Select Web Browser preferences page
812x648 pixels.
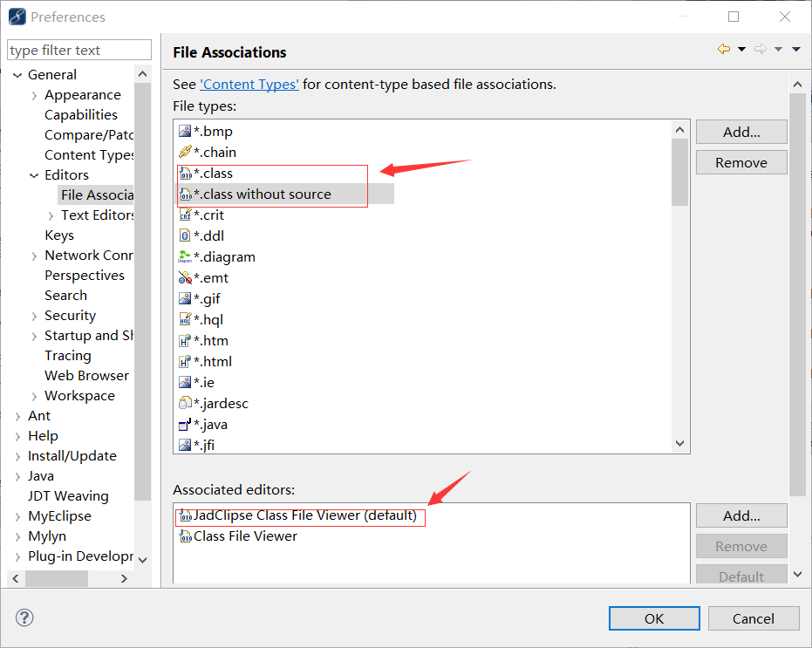[86, 376]
